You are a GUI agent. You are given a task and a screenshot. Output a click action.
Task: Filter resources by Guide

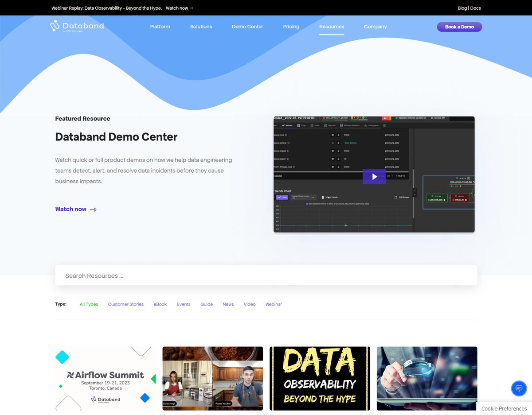tap(207, 304)
